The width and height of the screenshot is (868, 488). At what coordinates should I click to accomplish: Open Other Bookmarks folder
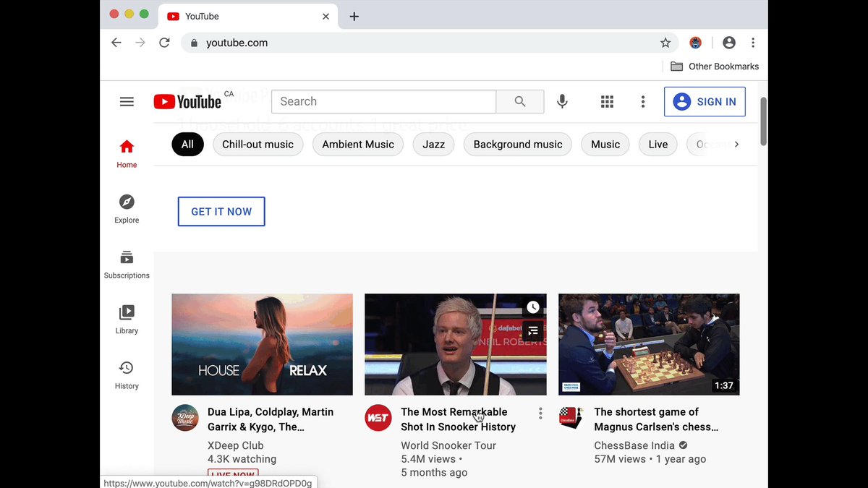715,67
